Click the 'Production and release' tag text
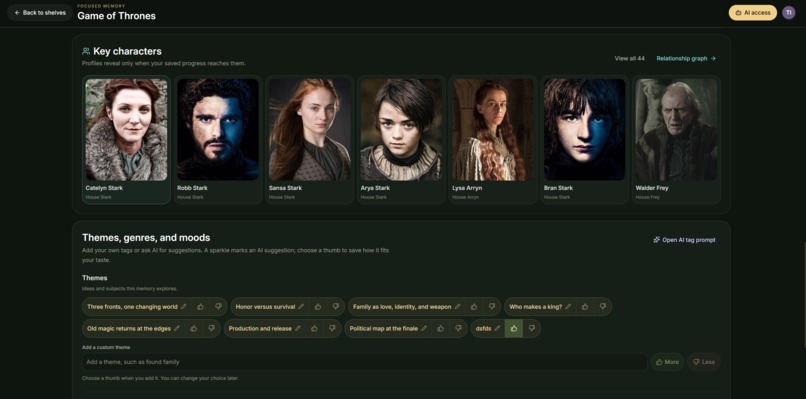 [260, 329]
